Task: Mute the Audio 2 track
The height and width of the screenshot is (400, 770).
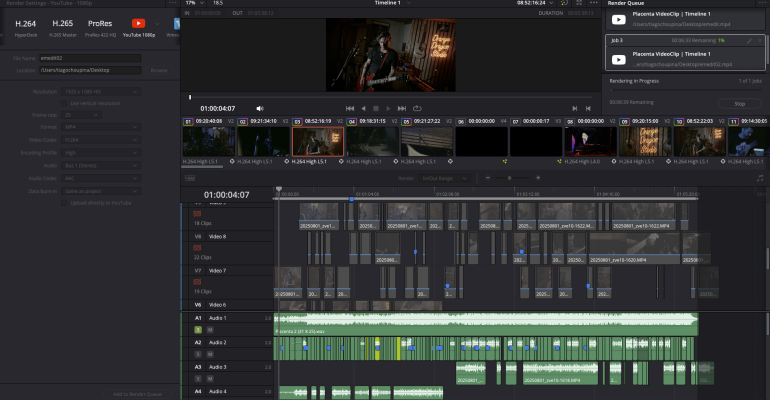Action: (x=210, y=354)
